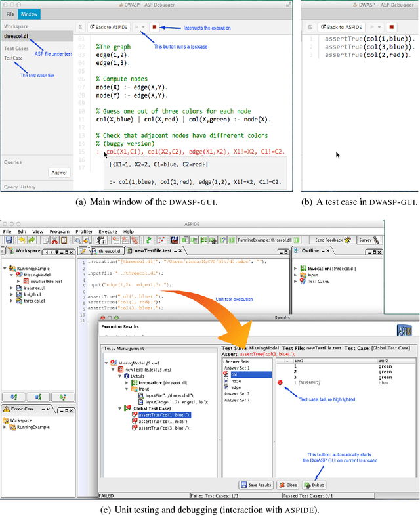Screen dimensions: 420x530
Task: Open the Window menu in DWASP
Action: 29,14
